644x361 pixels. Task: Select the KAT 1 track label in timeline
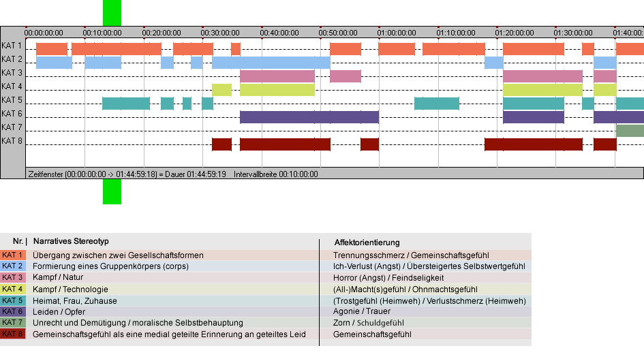[12, 46]
